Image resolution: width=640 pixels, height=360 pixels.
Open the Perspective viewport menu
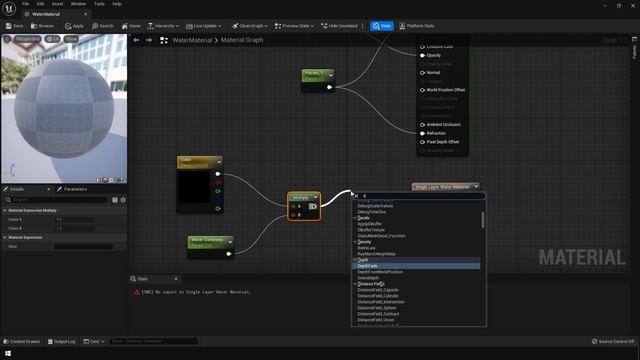(x=27, y=39)
